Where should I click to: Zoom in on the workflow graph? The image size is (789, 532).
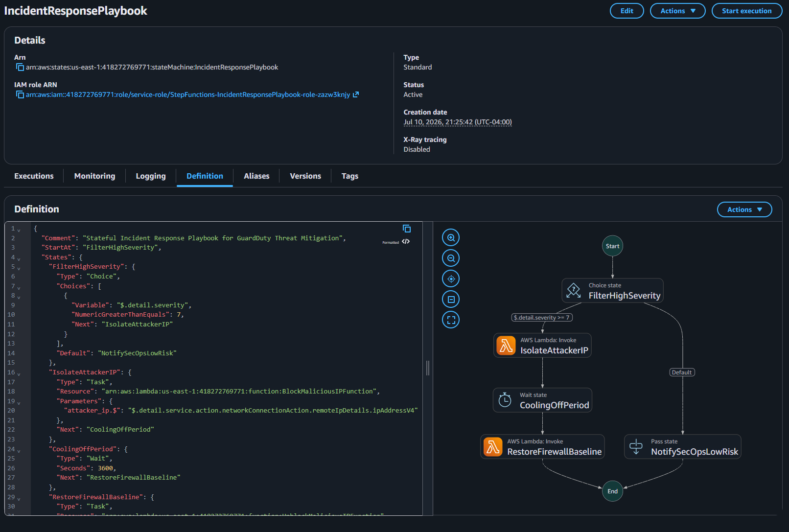point(451,237)
